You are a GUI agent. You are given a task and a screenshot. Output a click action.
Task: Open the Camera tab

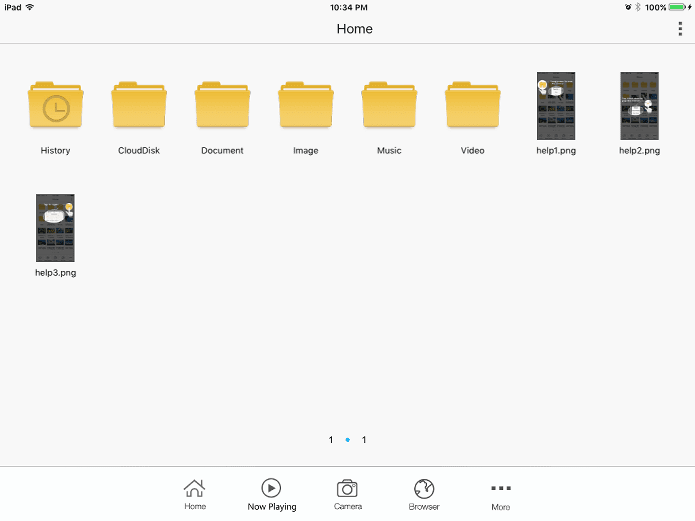tap(348, 494)
